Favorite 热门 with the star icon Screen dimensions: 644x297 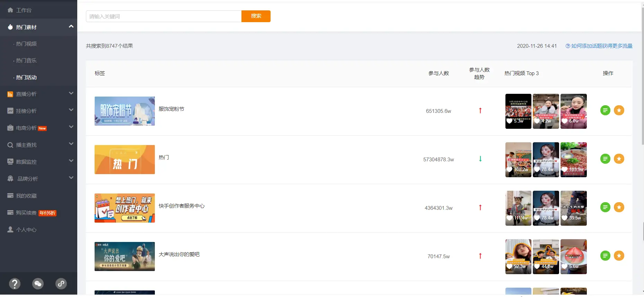click(x=619, y=159)
